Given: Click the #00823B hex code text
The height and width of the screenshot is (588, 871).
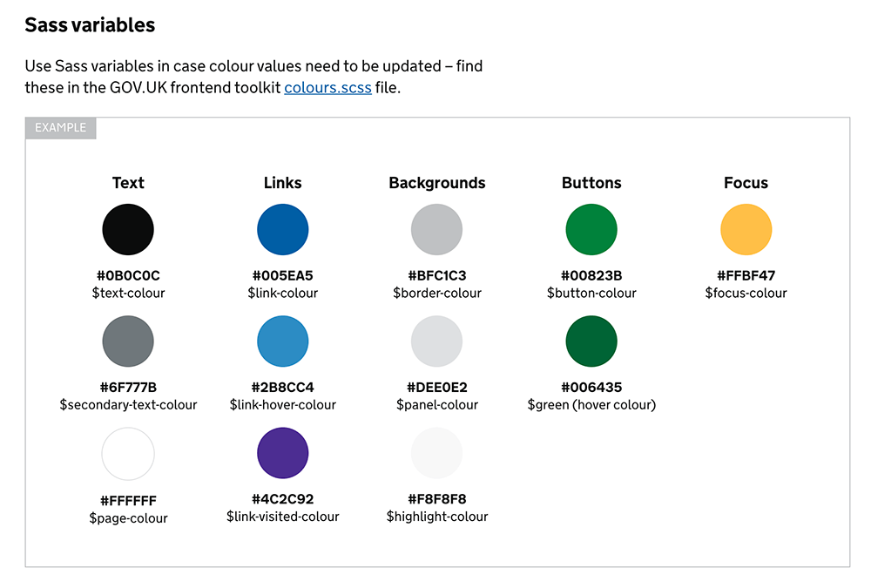Looking at the screenshot, I should (x=591, y=276).
